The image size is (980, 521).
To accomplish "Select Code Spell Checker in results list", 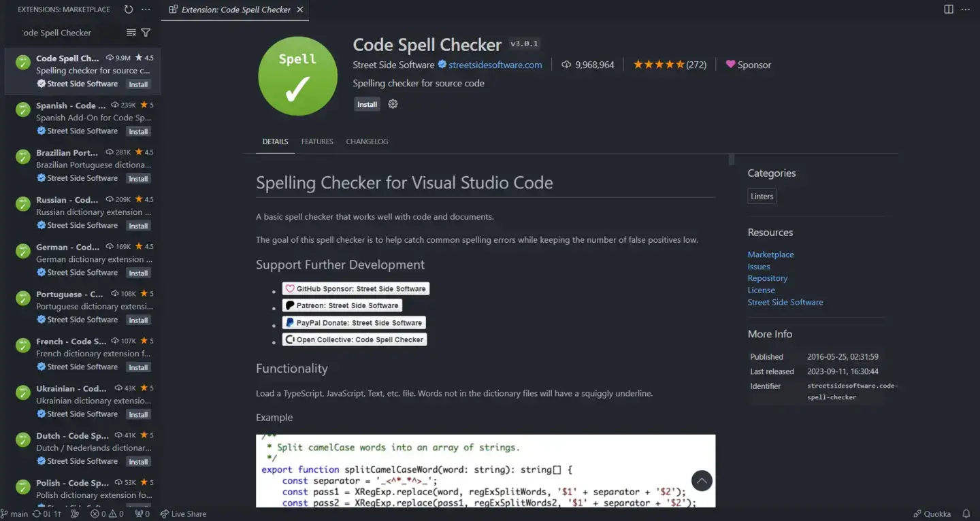I will pos(83,71).
